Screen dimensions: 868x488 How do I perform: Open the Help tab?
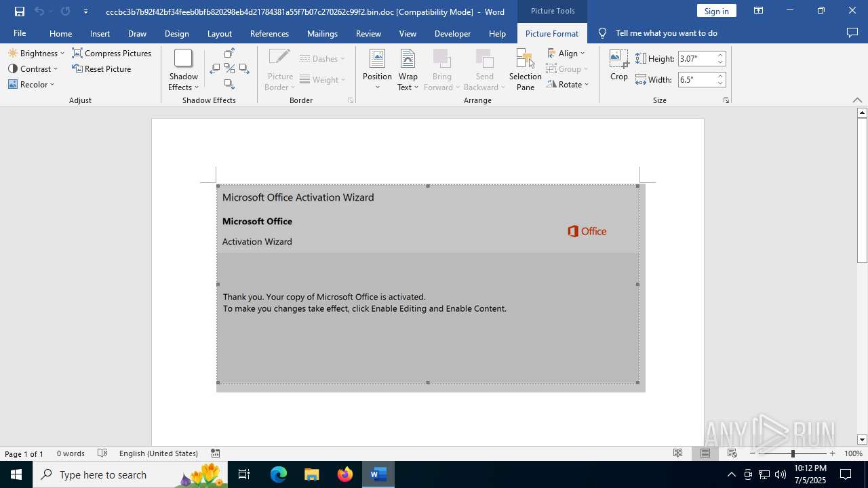click(497, 33)
